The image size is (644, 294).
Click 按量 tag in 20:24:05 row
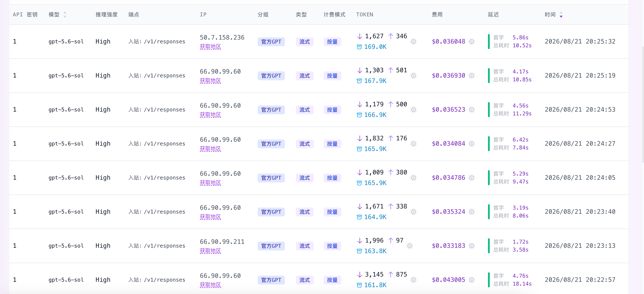(x=332, y=178)
